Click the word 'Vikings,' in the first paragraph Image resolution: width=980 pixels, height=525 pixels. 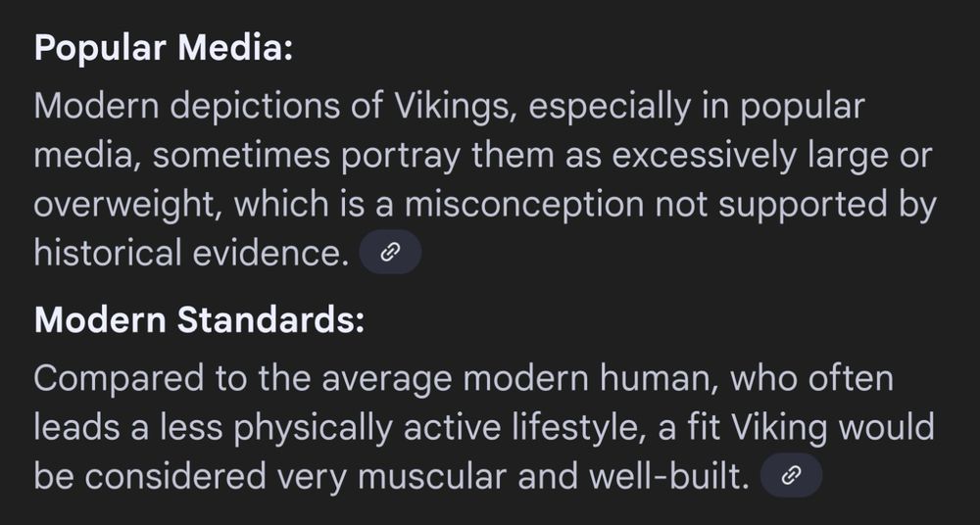click(456, 106)
